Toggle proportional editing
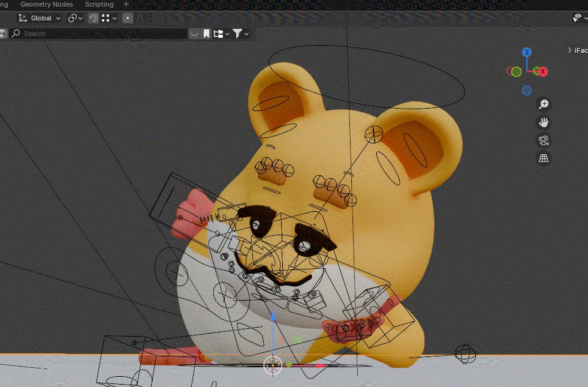Image resolution: width=588 pixels, height=387 pixels. tap(128, 18)
